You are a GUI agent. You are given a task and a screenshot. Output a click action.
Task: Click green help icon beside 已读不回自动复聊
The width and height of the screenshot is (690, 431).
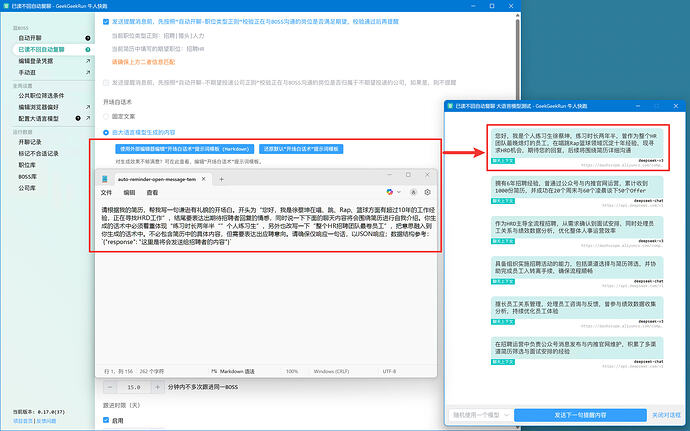(88, 50)
